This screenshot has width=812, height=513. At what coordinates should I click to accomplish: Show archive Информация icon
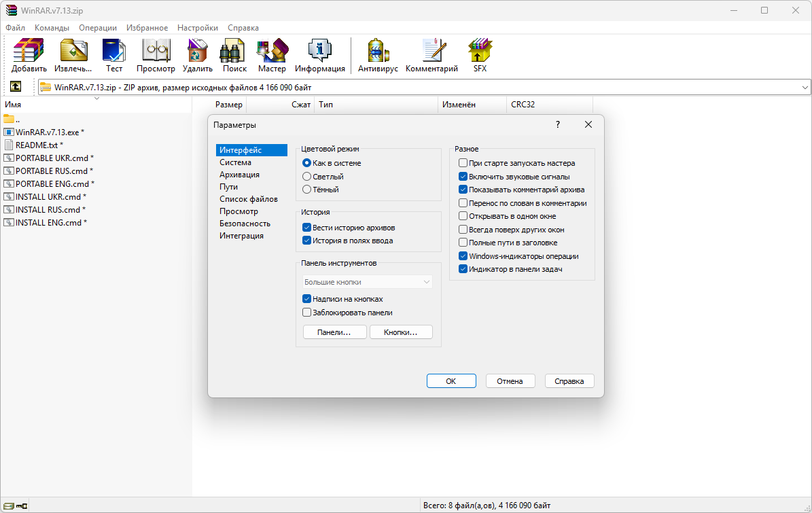pyautogui.click(x=319, y=50)
